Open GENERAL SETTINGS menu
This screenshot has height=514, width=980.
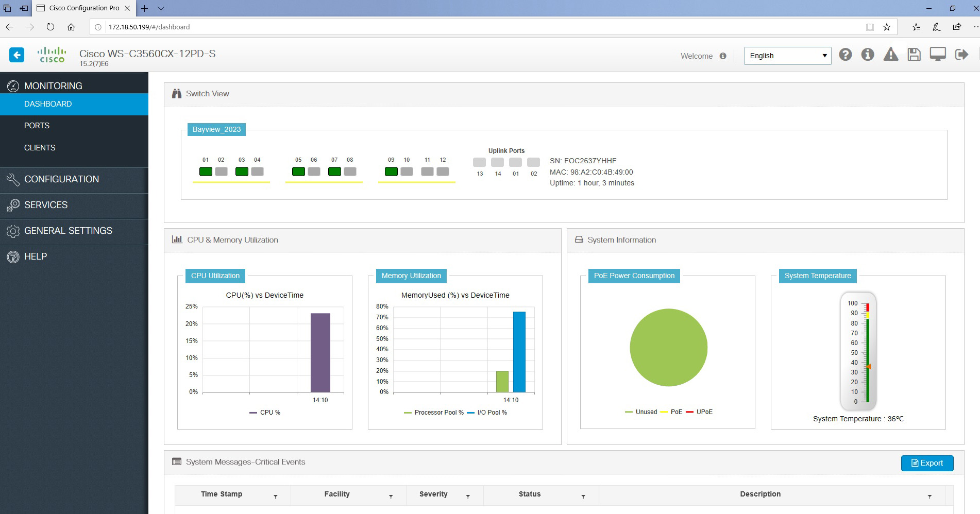pos(74,231)
